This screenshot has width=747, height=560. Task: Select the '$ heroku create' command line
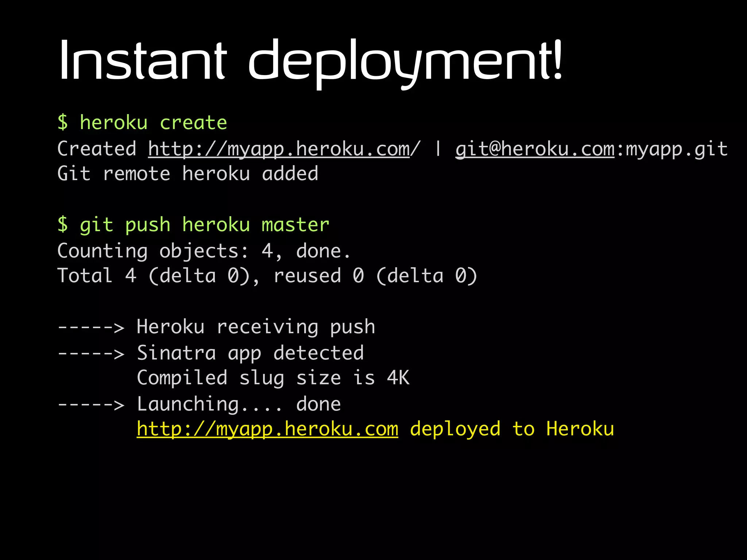pyautogui.click(x=142, y=122)
